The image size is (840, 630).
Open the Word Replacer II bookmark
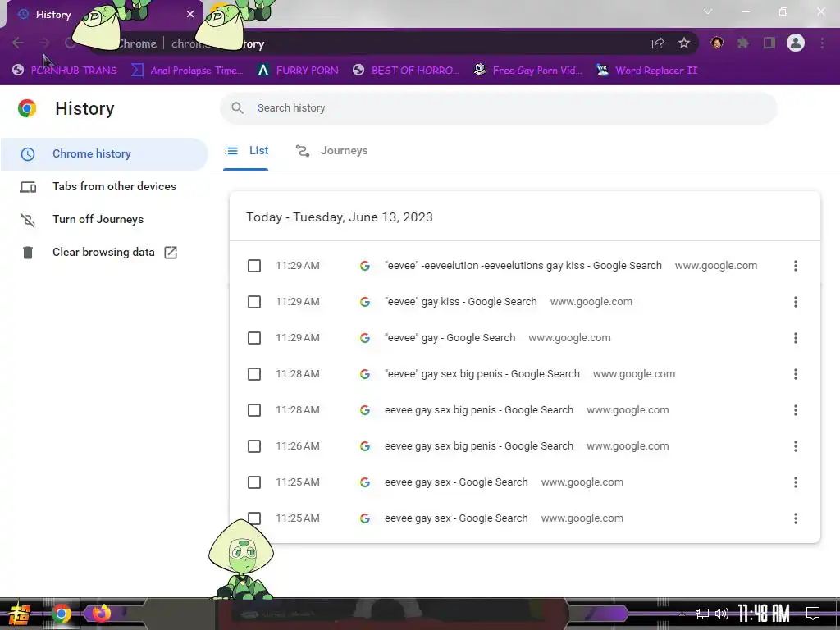[646, 71]
